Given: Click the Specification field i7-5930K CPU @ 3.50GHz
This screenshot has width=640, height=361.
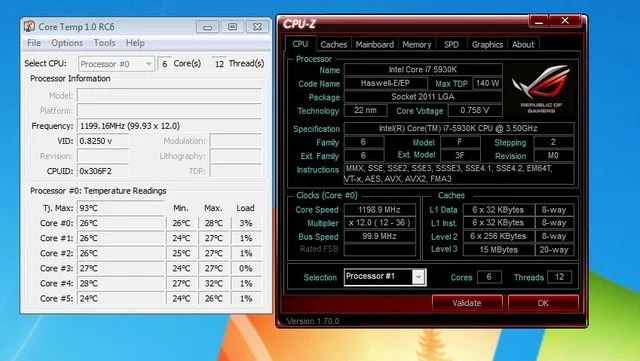Looking at the screenshot, I should (459, 128).
